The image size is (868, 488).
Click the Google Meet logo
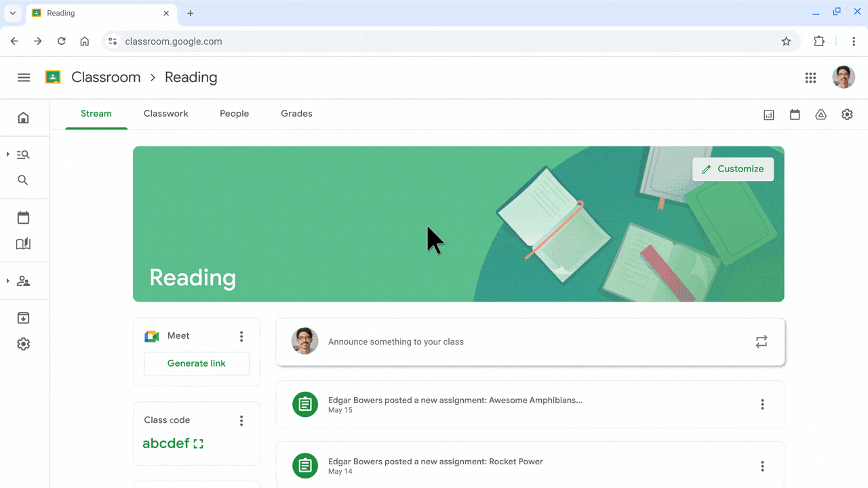point(152,336)
